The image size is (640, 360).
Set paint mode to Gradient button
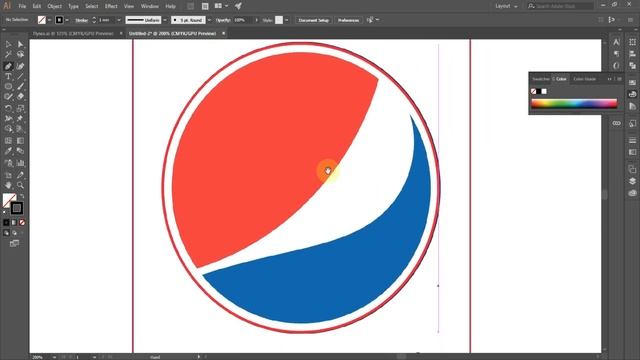point(14,222)
